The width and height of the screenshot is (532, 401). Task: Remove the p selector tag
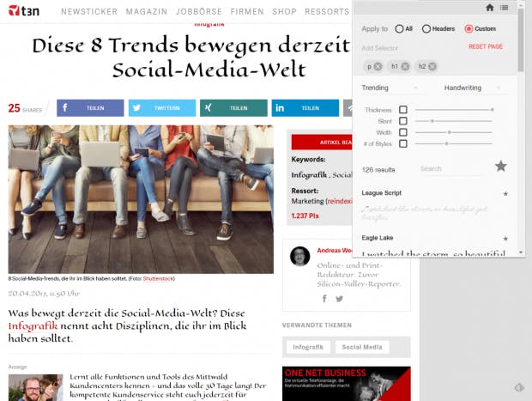click(x=378, y=67)
